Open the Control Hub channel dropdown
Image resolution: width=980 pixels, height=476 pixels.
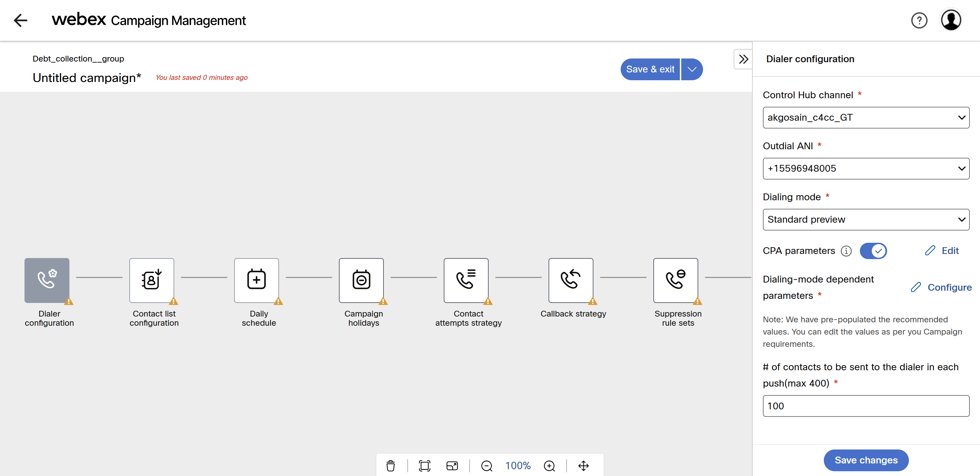866,118
